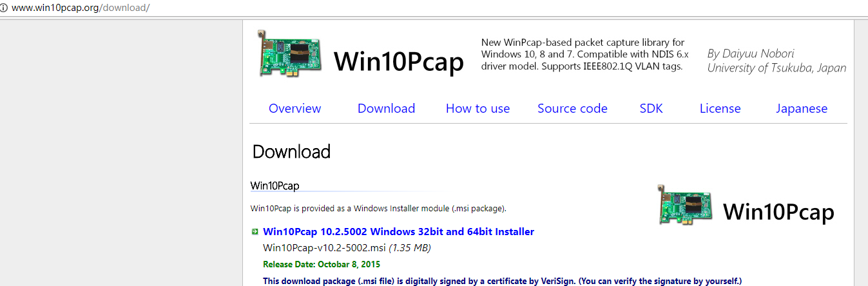Viewport: 868px width, 286px height.
Task: Go to the Download navigation link
Action: [x=386, y=108]
